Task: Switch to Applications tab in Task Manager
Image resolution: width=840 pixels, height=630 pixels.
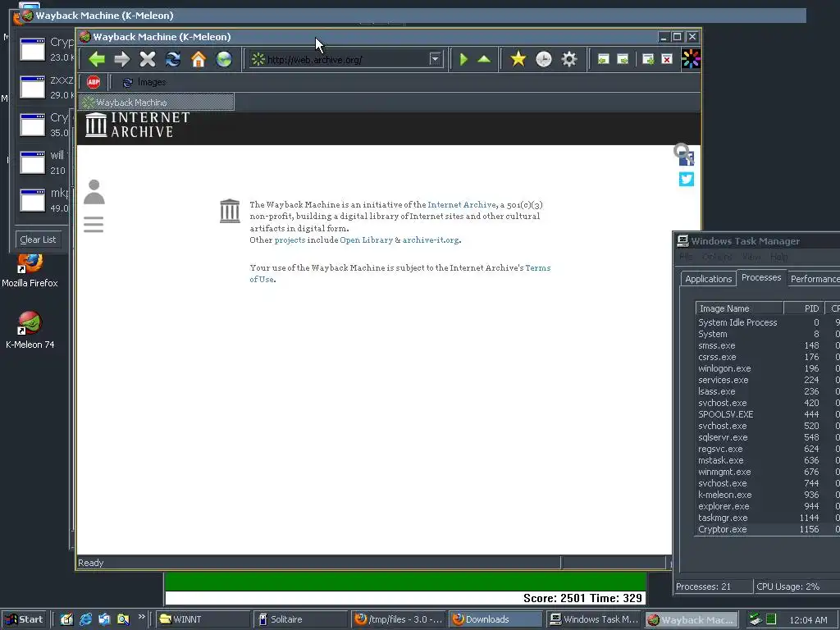Action: point(708,279)
